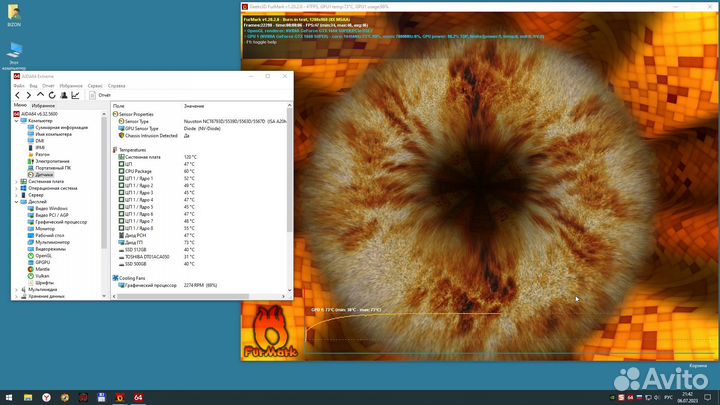Image resolution: width=720 pixels, height=405 pixels.
Task: Click the Отчет report toolbar button
Action: [x=100, y=95]
